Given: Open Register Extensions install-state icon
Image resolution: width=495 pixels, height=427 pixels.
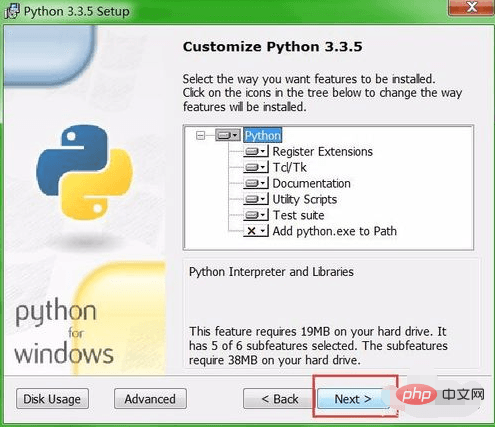Looking at the screenshot, I should pos(256,151).
